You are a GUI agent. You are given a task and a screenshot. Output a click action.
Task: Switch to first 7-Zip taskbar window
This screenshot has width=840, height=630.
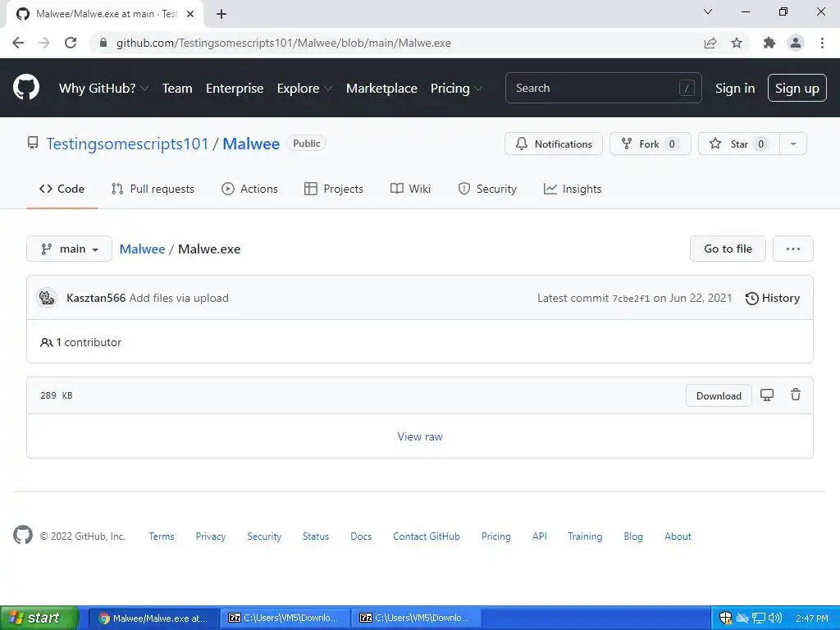(x=285, y=618)
